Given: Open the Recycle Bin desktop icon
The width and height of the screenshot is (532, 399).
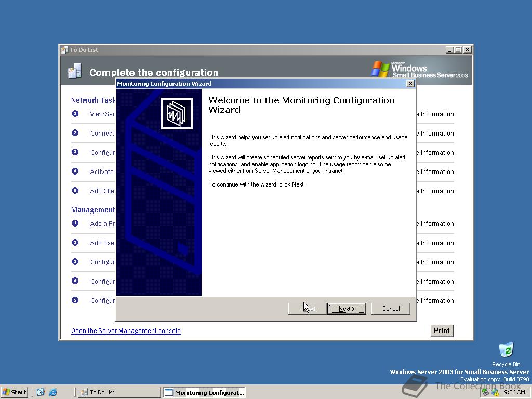Looking at the screenshot, I should pyautogui.click(x=506, y=354).
